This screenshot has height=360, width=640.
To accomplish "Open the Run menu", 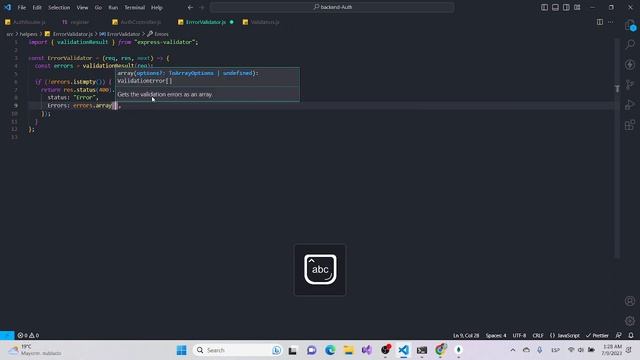I will coord(113,7).
